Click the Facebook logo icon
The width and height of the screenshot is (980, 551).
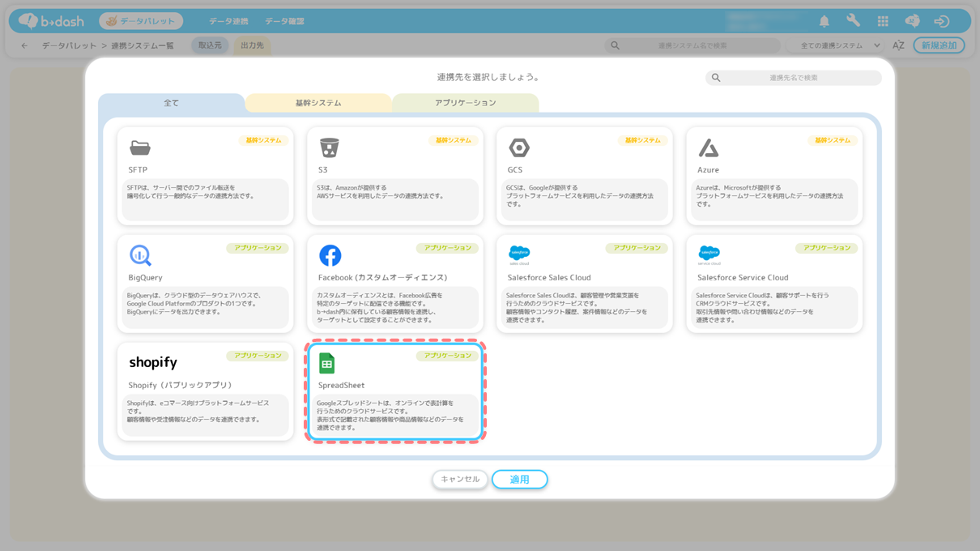[330, 255]
